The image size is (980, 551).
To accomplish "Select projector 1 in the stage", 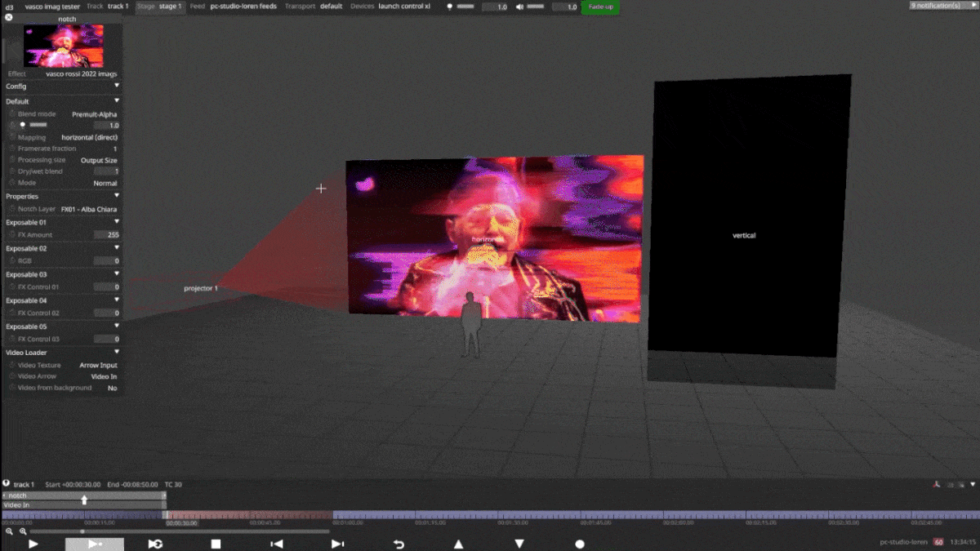I will 201,288.
